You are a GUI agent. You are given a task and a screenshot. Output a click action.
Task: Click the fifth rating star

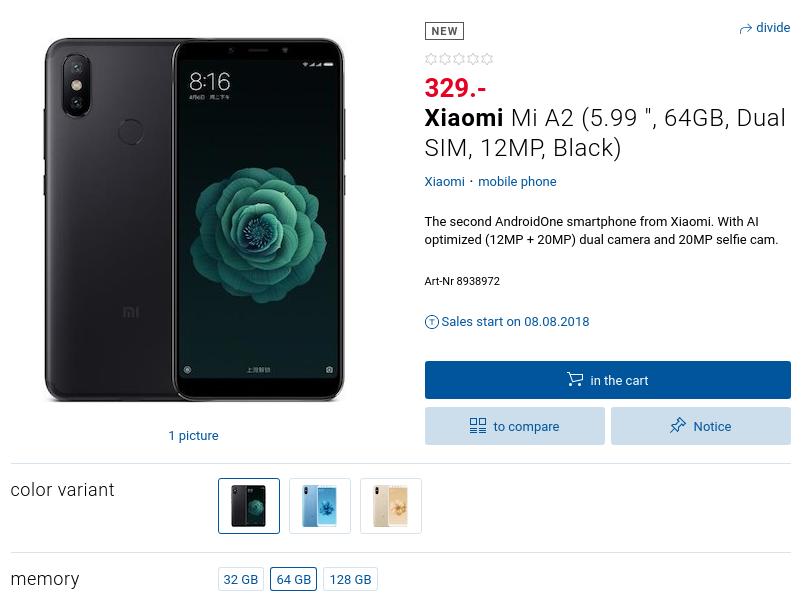pyautogui.click(x=489, y=59)
